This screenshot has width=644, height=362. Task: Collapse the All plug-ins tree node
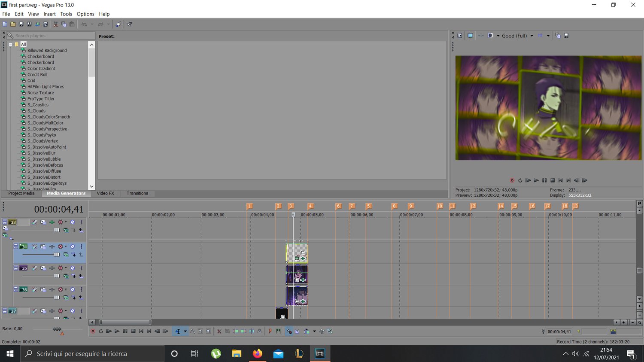tap(10, 44)
